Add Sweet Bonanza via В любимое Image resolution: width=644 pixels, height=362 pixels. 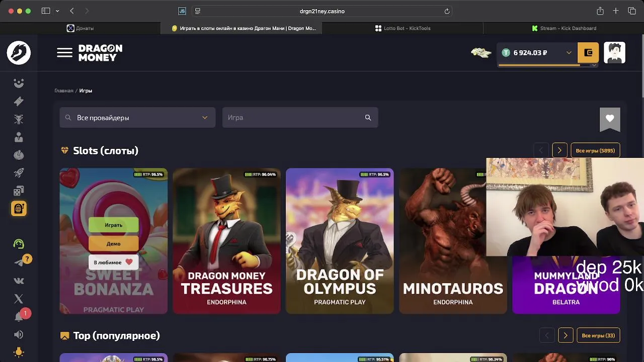pyautogui.click(x=113, y=262)
